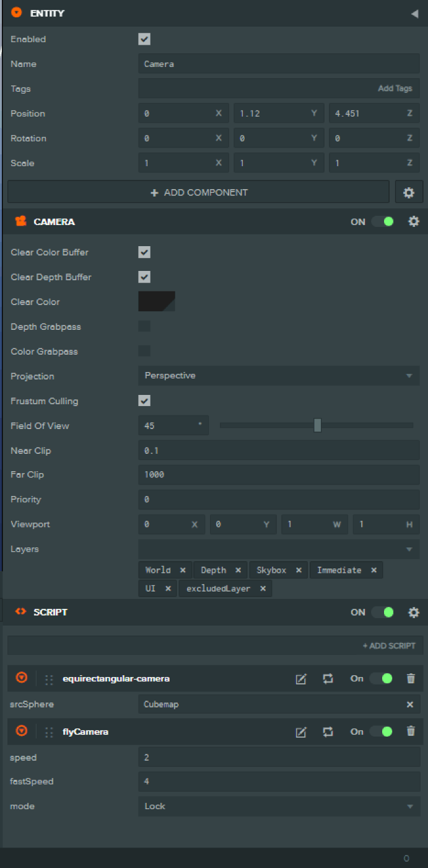Open the mode dropdown showing Lock

click(279, 807)
